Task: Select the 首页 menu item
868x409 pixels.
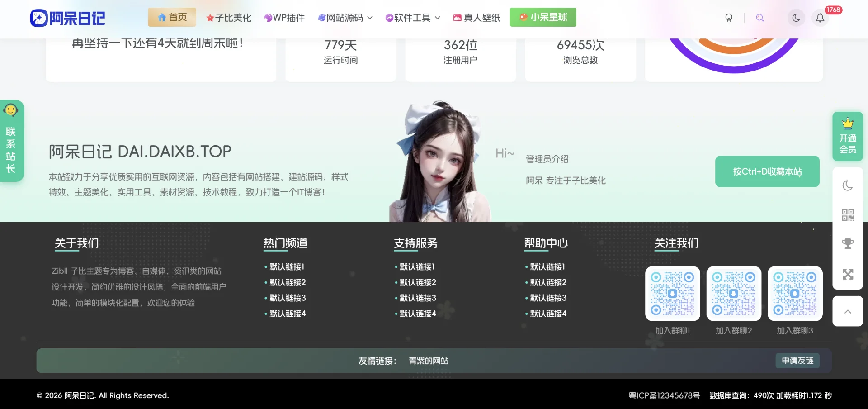Action: tap(172, 17)
